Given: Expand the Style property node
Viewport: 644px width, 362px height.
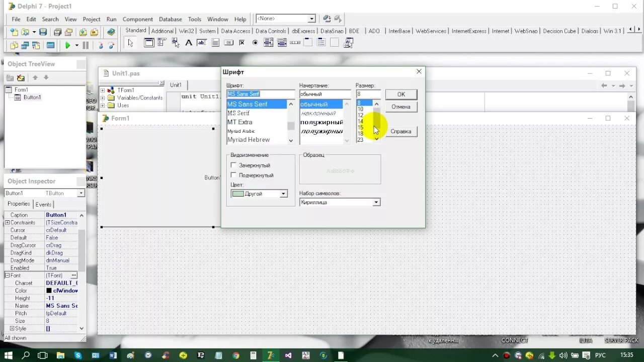Looking at the screenshot, I should 12,328.
